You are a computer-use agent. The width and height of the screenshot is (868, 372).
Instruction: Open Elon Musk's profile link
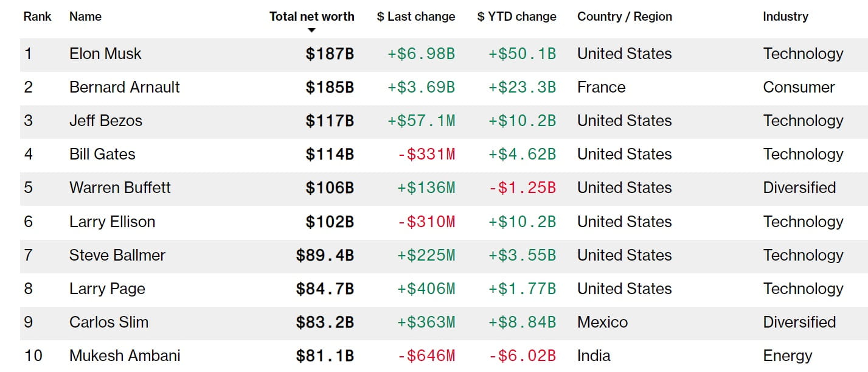click(x=105, y=54)
